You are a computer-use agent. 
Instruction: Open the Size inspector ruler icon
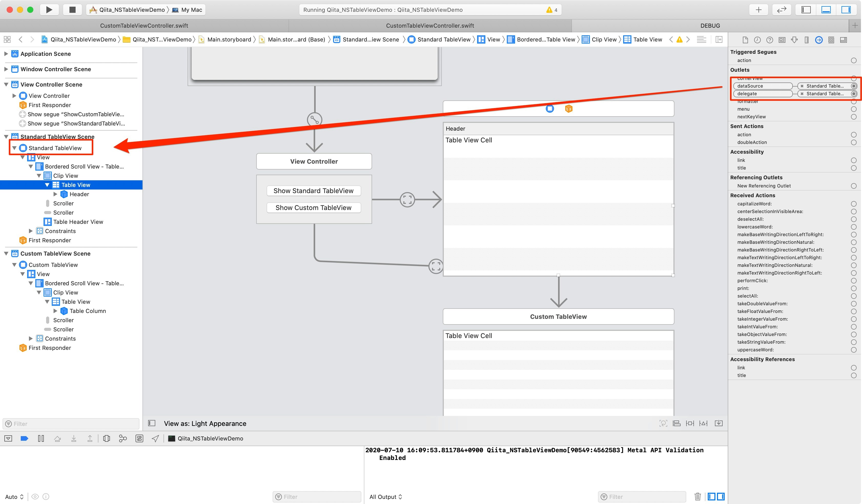coord(807,40)
